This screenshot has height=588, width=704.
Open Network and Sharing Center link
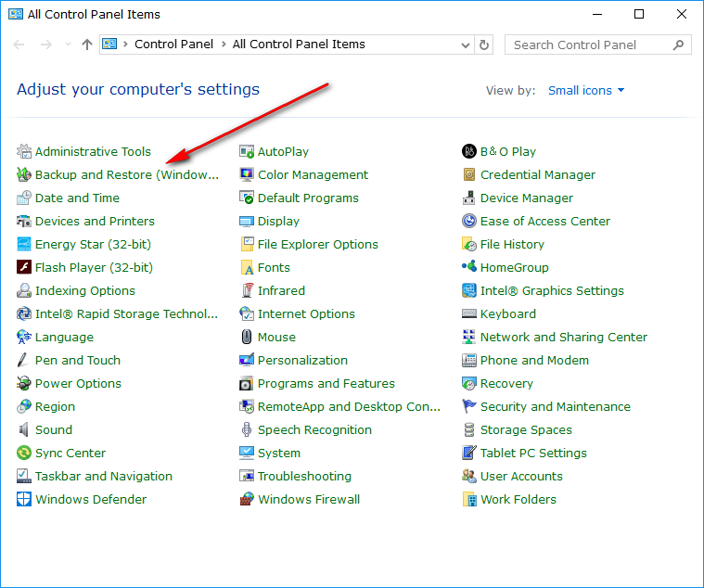pos(564,337)
